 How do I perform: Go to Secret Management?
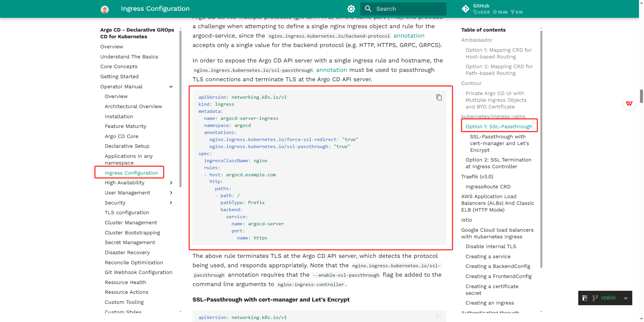tap(130, 242)
